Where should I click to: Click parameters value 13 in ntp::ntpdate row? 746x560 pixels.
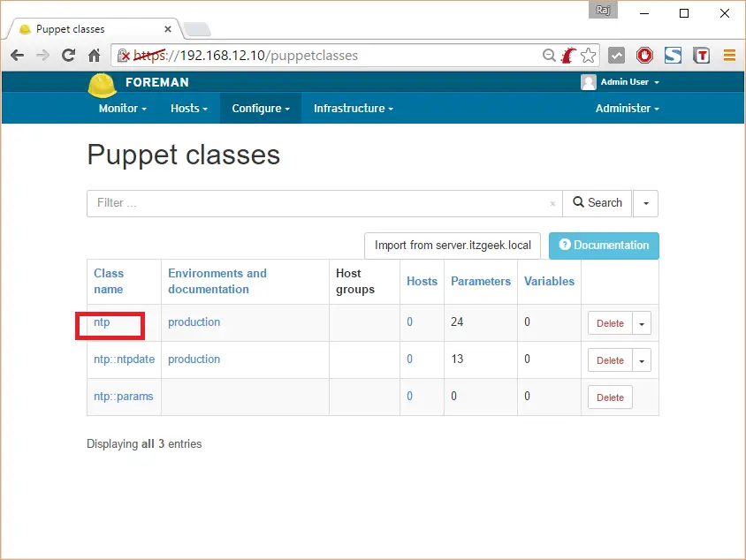(x=457, y=359)
